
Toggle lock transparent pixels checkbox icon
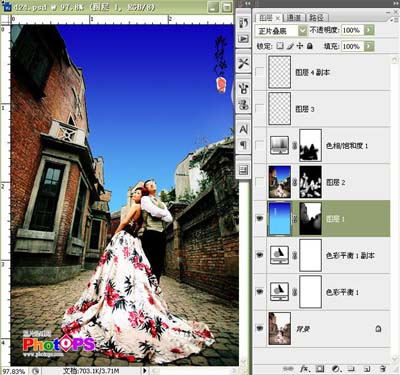pyautogui.click(x=280, y=46)
